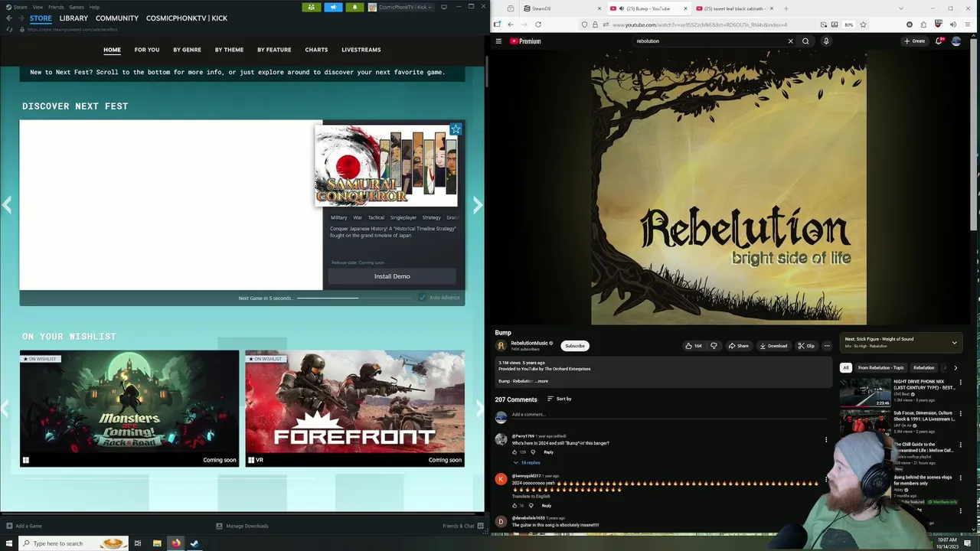
Task: Open Steam View menu
Action: tap(38, 7)
